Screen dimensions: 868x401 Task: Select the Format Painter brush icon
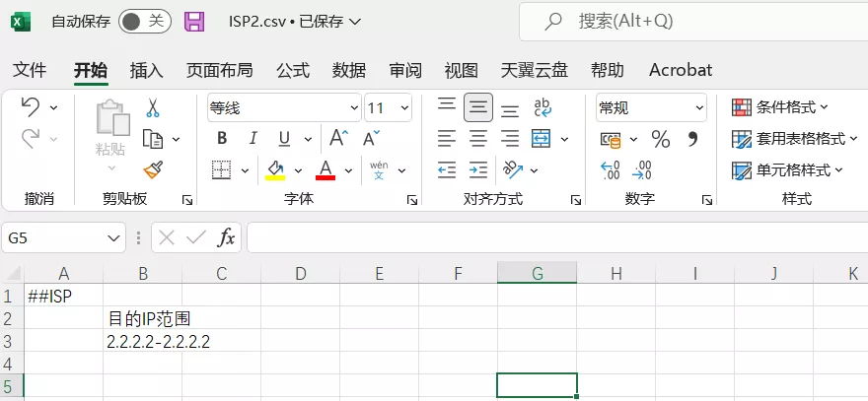(153, 169)
